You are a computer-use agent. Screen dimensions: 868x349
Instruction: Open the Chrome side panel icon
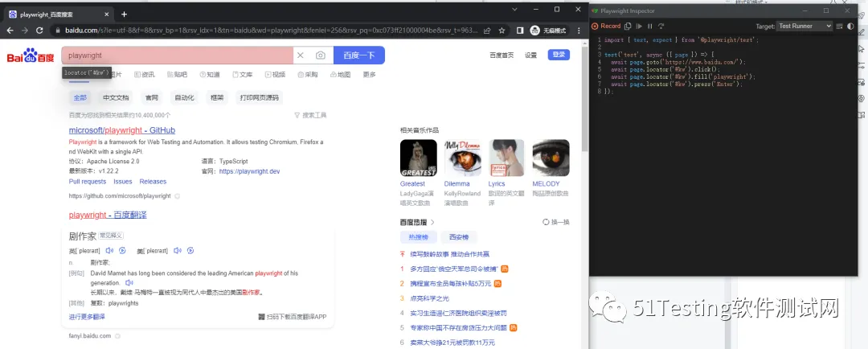520,31
